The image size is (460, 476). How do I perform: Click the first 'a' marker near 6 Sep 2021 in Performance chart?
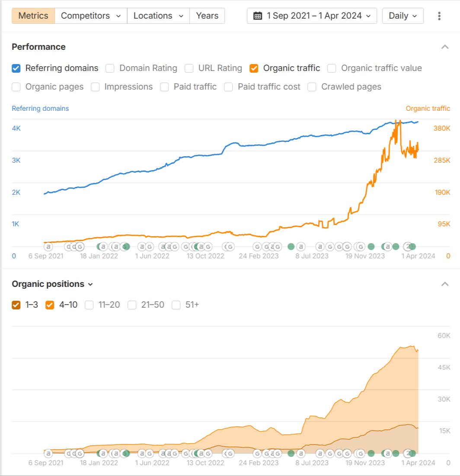pos(48,247)
